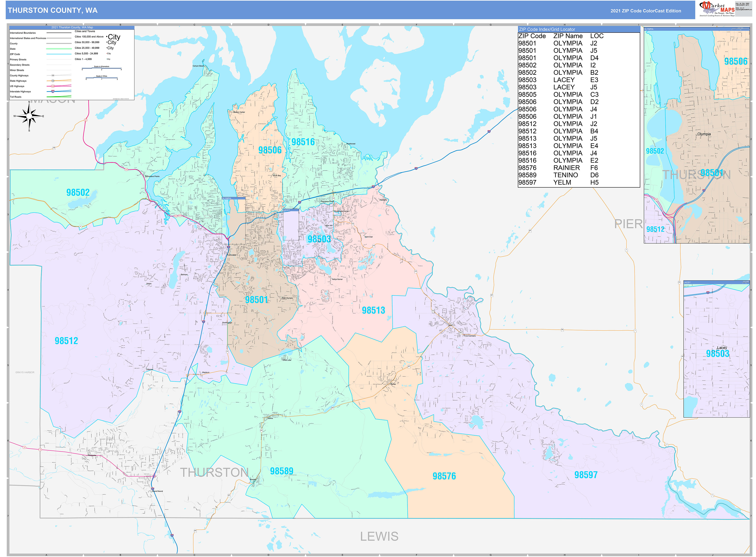Click the 98506 label in the Olympia inset
756x557 pixels.
click(736, 61)
